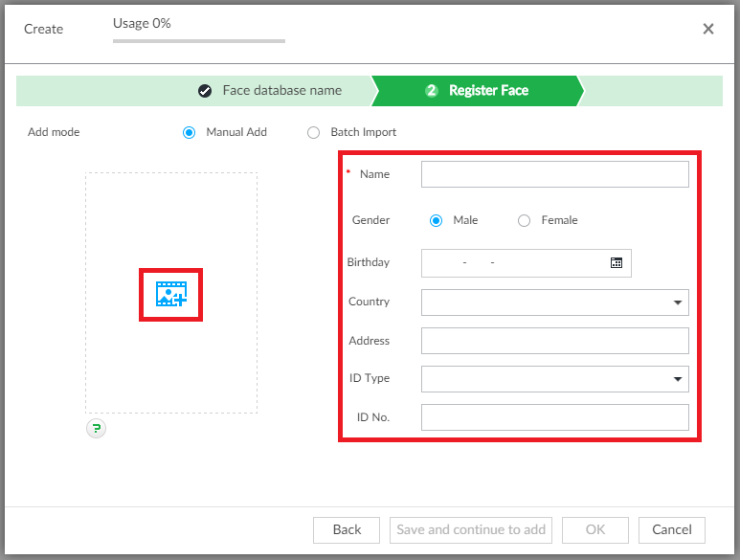This screenshot has height=560, width=740.
Task: Focus the Name input field
Action: (555, 174)
